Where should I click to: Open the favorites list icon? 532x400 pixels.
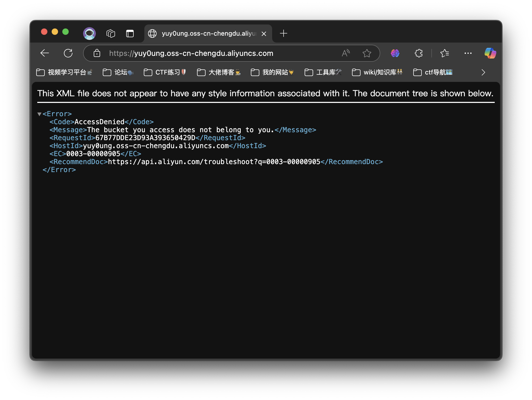tap(444, 53)
